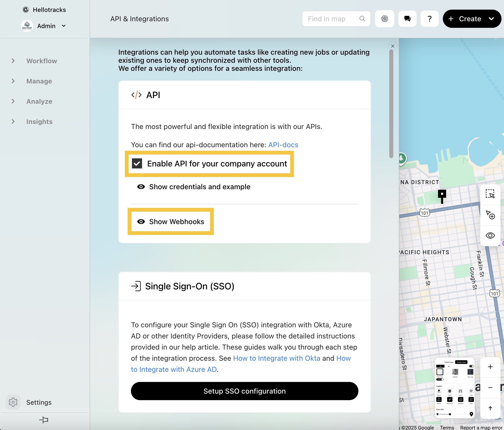Image resolution: width=504 pixels, height=430 pixels.
Task: Select Manage in the sidebar
Action: (x=39, y=81)
